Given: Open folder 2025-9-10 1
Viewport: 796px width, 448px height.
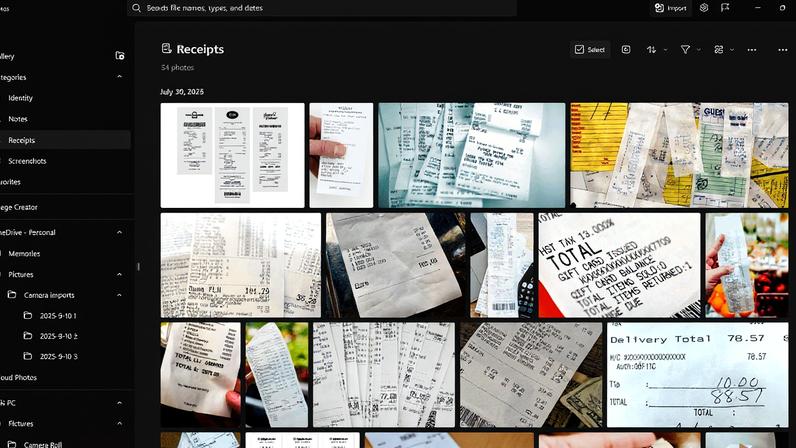Looking at the screenshot, I should [x=58, y=316].
